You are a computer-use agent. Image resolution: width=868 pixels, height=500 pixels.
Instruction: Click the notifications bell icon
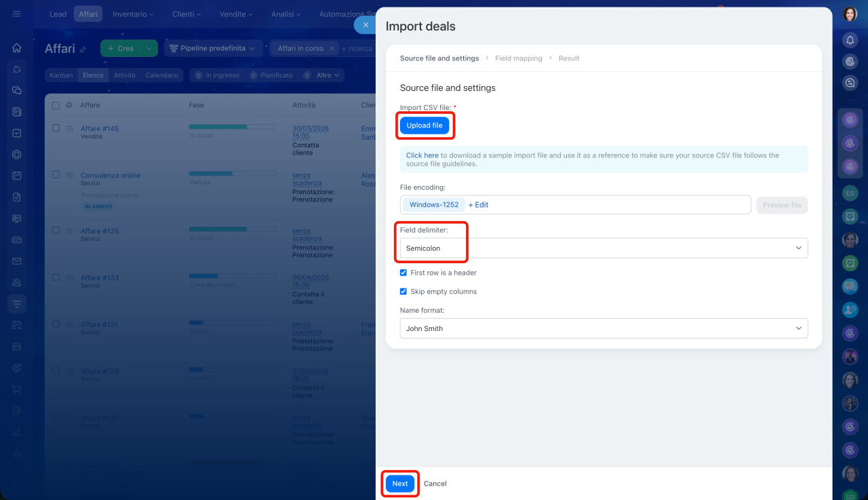pyautogui.click(x=850, y=41)
